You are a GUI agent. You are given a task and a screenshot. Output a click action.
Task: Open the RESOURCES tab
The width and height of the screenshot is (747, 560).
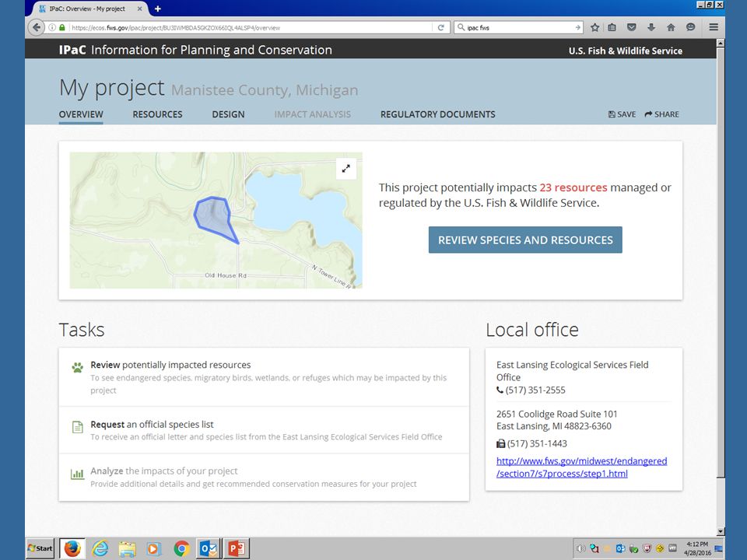pos(157,114)
